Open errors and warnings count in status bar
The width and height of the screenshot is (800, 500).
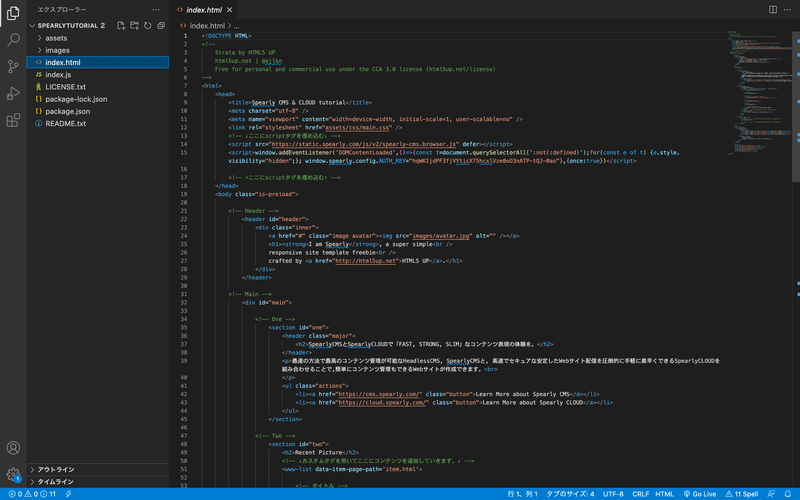tap(32, 494)
